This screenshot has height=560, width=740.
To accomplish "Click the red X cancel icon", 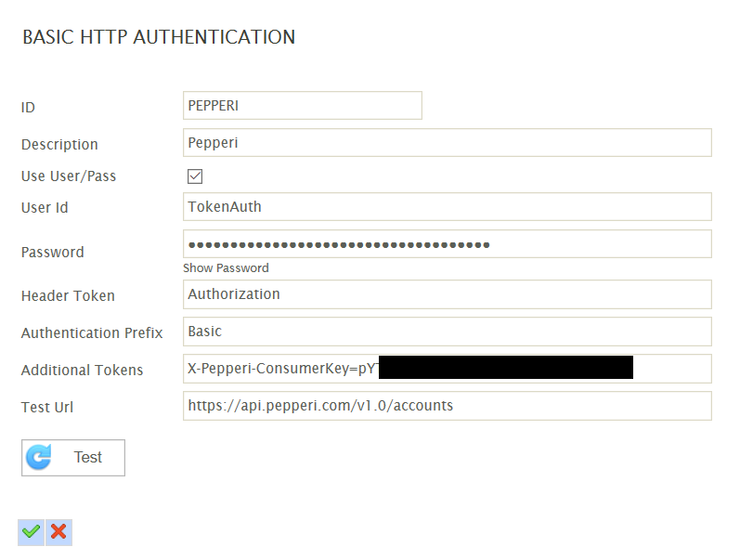I will [59, 532].
